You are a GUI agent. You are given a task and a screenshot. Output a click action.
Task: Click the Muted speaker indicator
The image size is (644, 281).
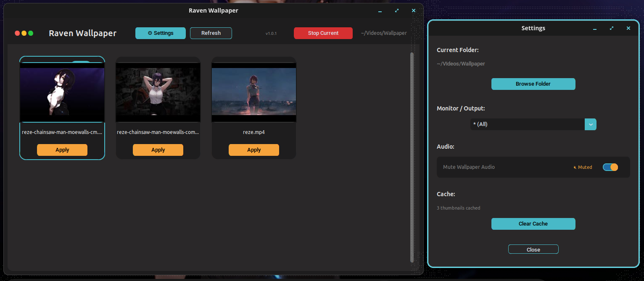pyautogui.click(x=583, y=167)
